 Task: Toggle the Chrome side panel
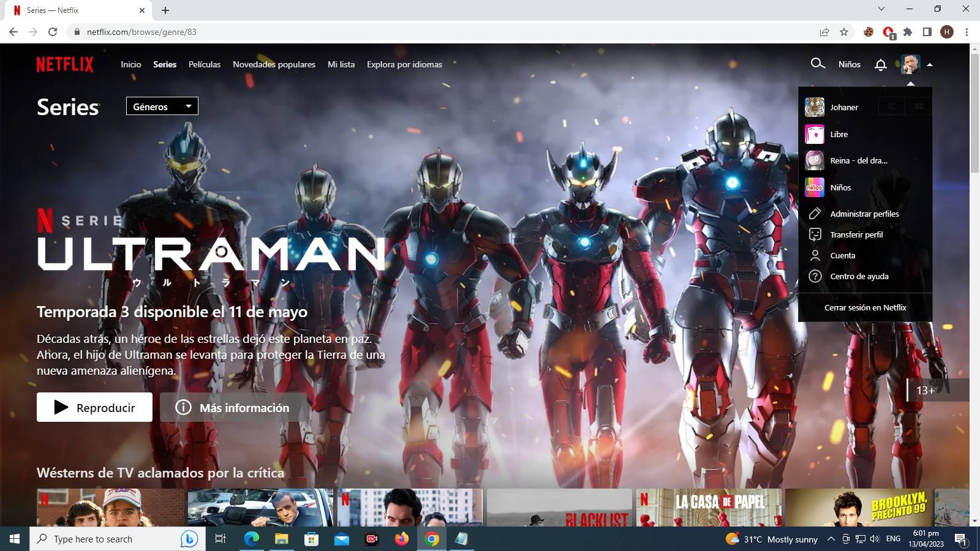pyautogui.click(x=927, y=32)
